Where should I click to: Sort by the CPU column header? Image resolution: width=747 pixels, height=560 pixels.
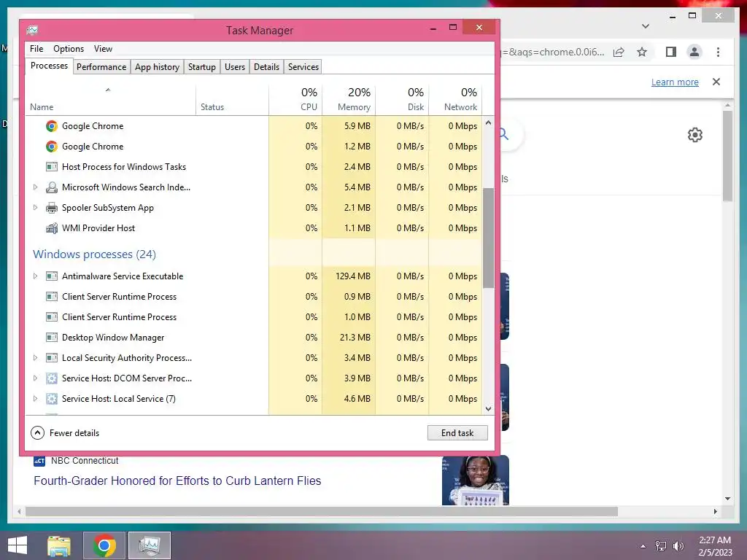(x=296, y=101)
